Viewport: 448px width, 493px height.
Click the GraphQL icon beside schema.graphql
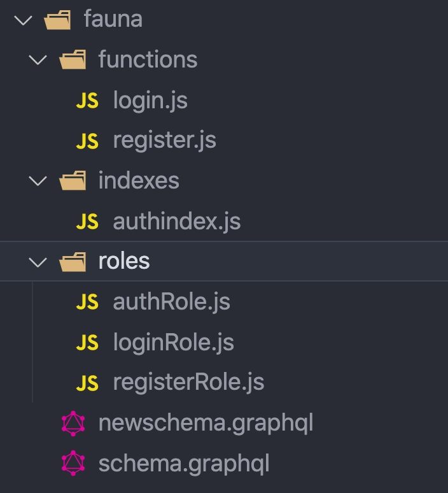pos(73,463)
